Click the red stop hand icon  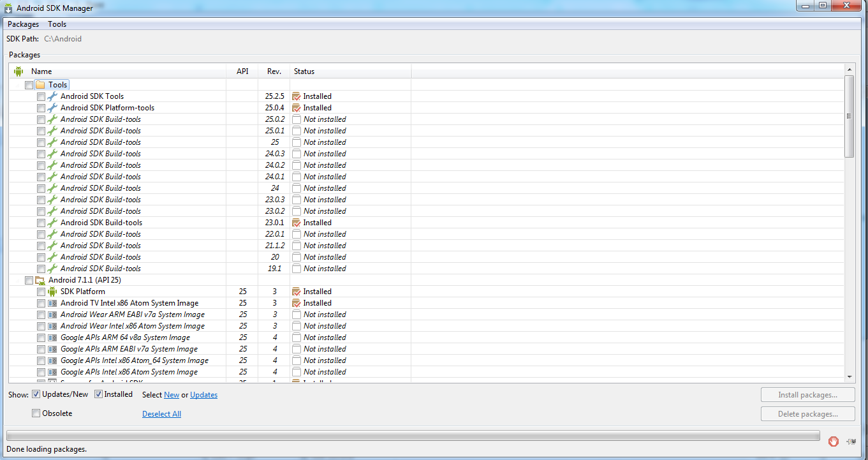click(834, 441)
